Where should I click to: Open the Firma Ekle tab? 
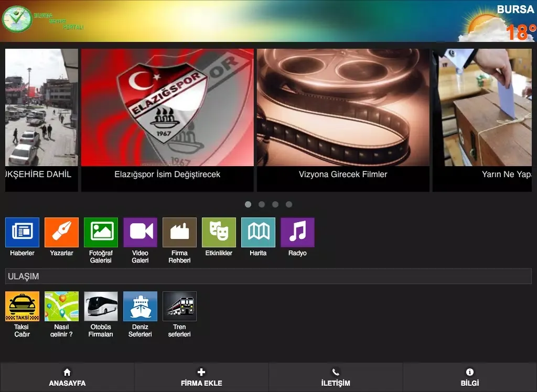(201, 377)
